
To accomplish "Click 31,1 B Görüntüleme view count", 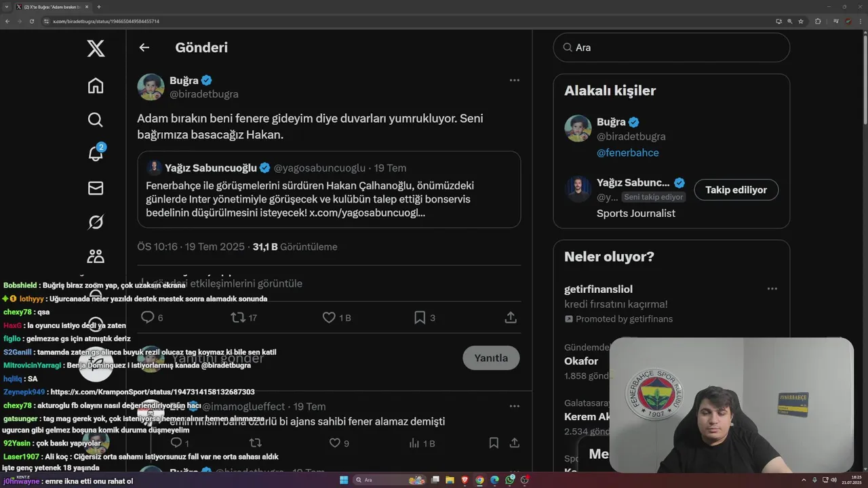I will click(x=295, y=247).
